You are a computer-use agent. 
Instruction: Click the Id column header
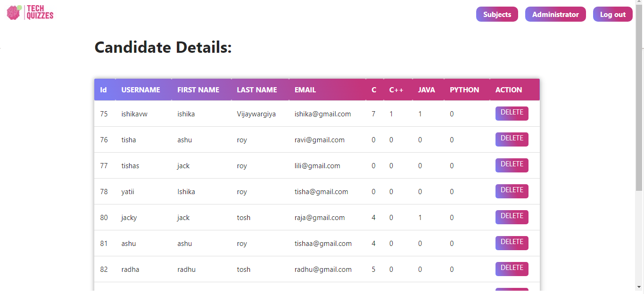[x=104, y=90]
